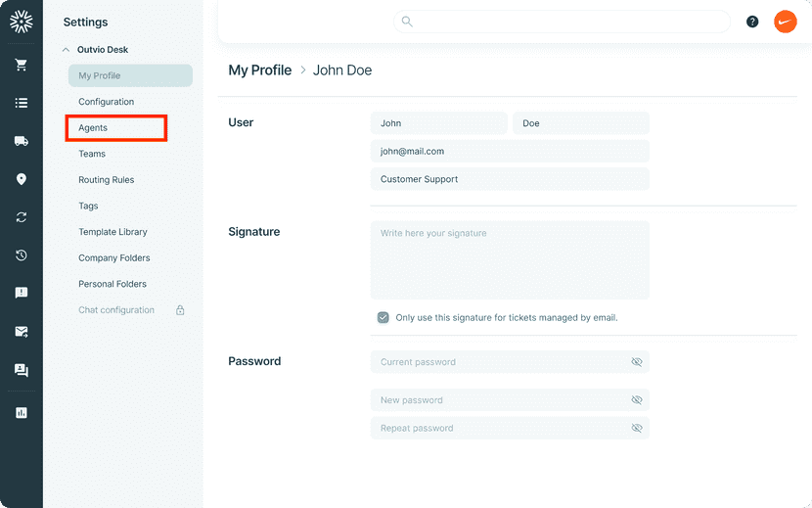Show the Current password text

(x=637, y=362)
